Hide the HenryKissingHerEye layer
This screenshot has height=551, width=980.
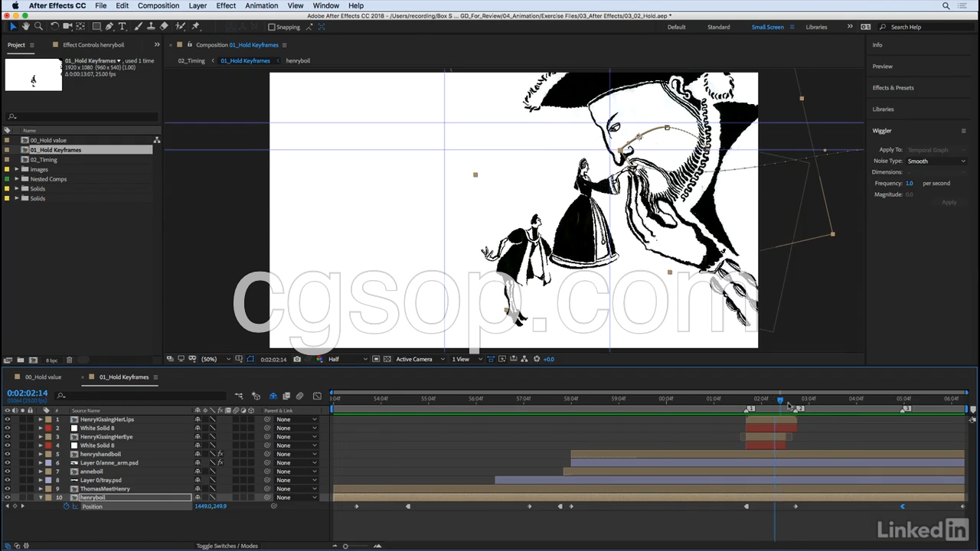click(8, 437)
